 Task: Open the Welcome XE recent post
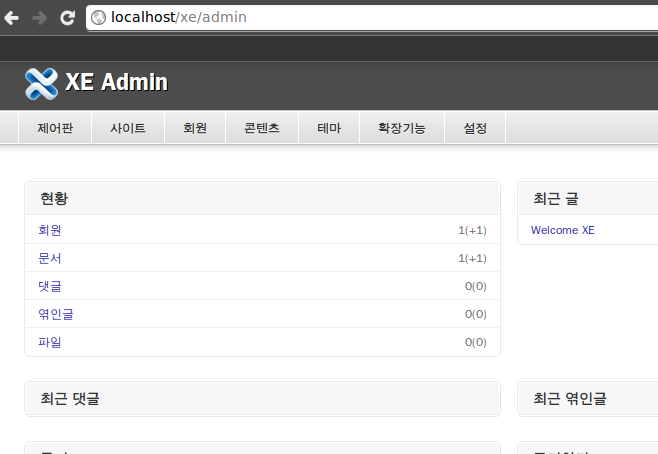(562, 230)
